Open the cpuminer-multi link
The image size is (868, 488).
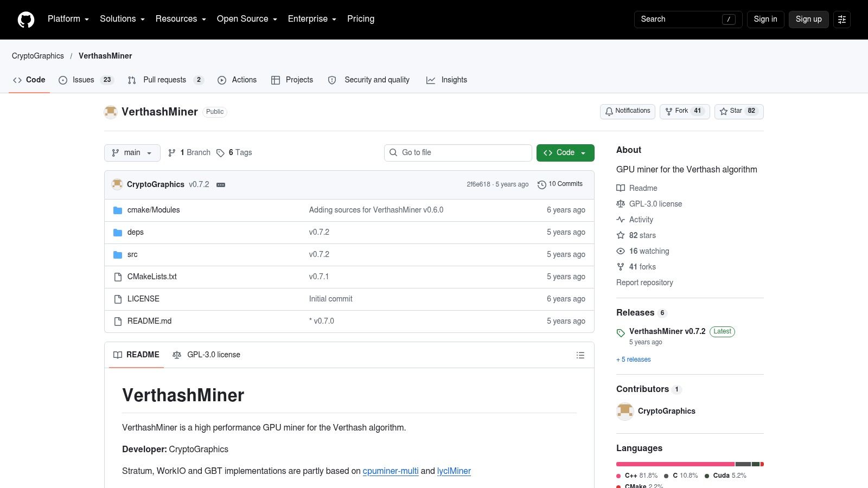coord(391,471)
